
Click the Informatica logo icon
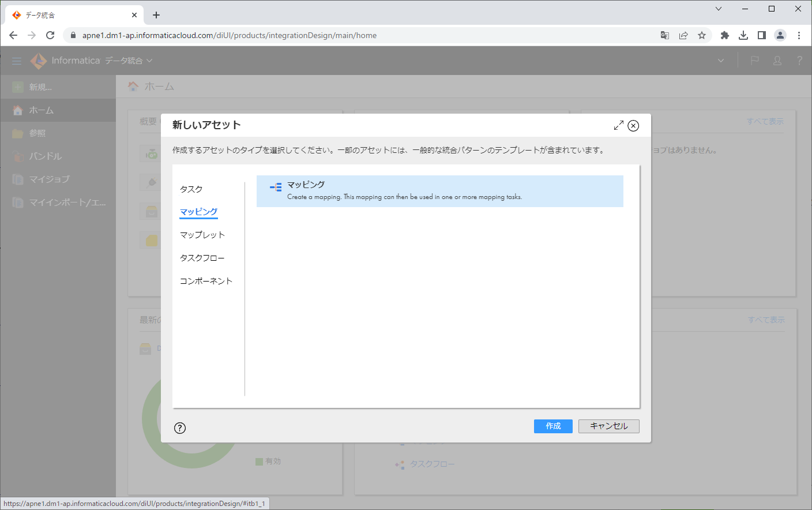[x=38, y=61]
